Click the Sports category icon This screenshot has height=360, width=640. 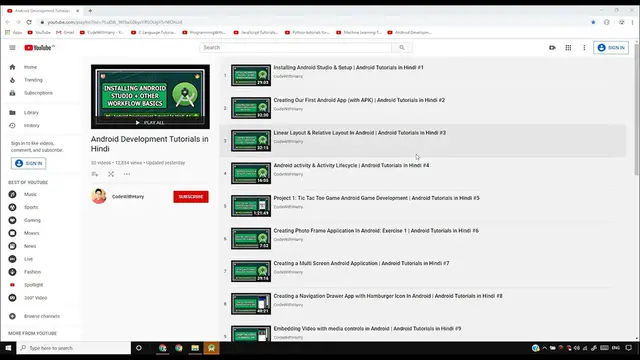[13, 207]
